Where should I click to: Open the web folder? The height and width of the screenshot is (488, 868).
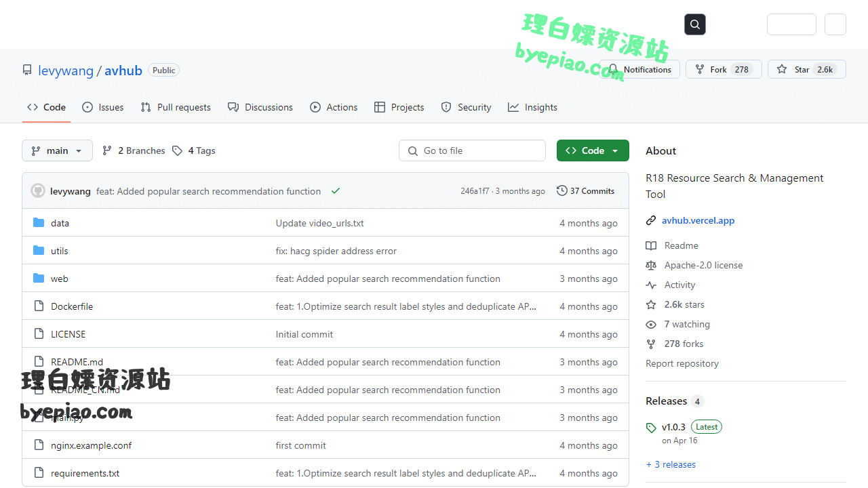tap(59, 279)
